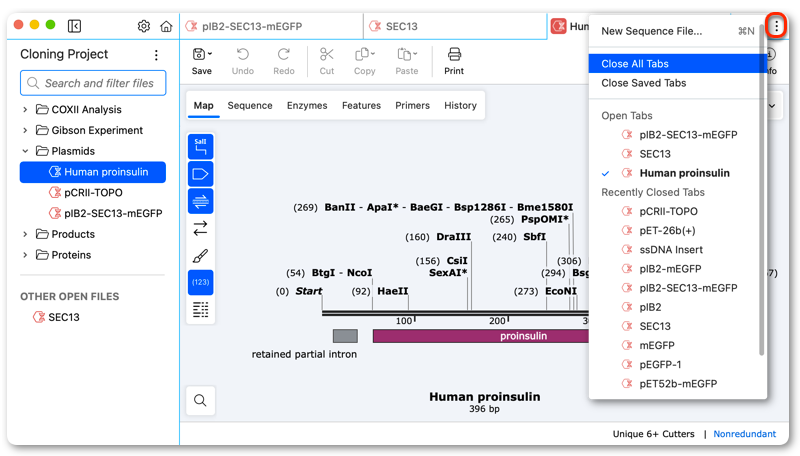Screen dimensions: 800x456
Task: Open the Paste dropdown arrow
Action: [415, 54]
